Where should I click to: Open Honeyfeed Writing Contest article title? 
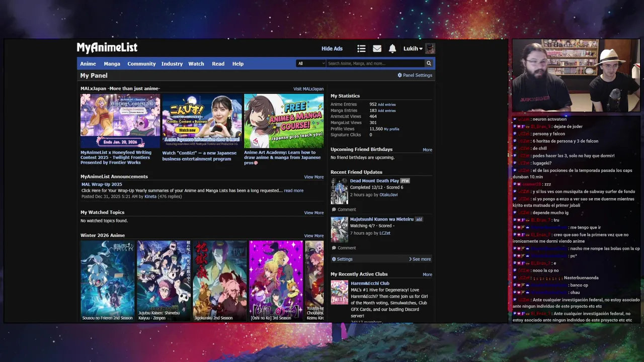point(116,157)
